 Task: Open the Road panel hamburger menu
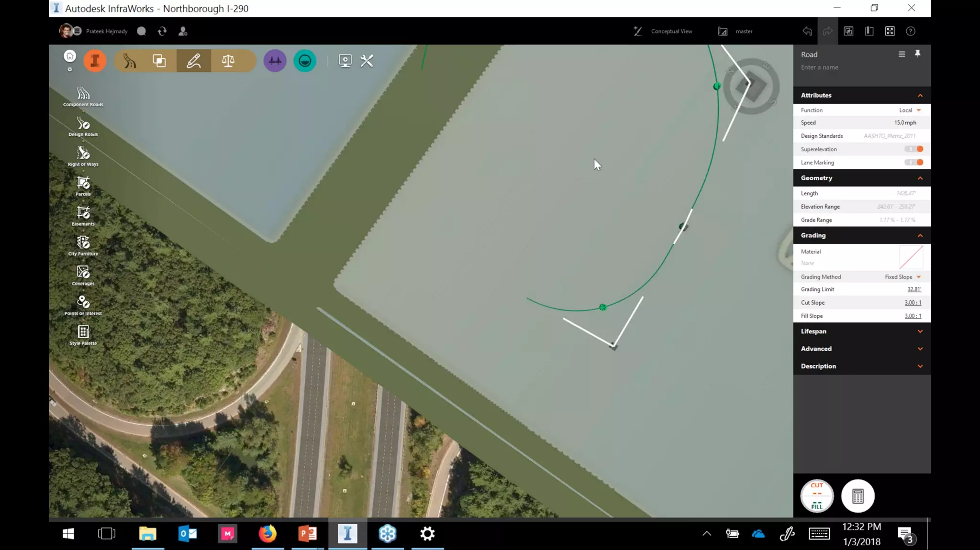click(x=902, y=54)
